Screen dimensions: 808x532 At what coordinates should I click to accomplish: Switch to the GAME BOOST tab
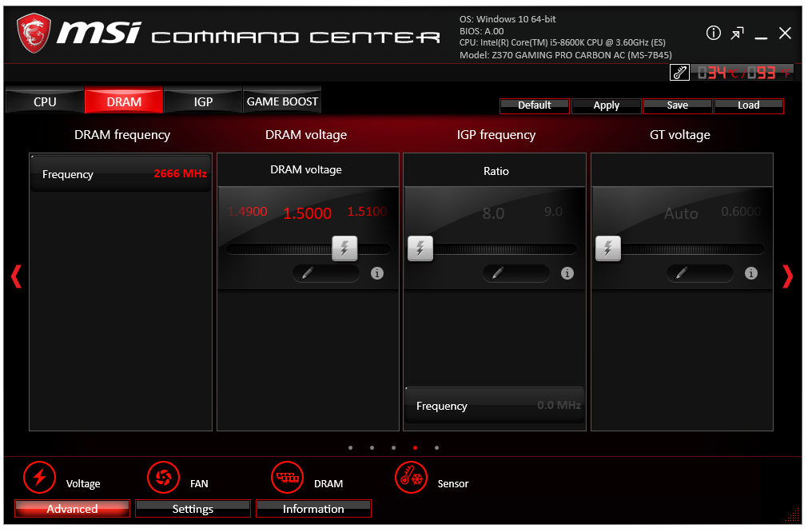(x=282, y=101)
